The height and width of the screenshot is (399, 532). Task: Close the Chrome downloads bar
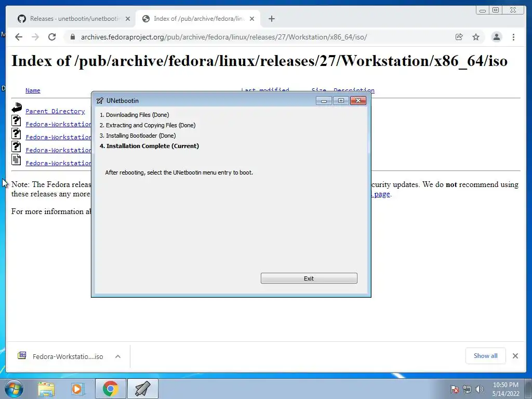pos(515,356)
